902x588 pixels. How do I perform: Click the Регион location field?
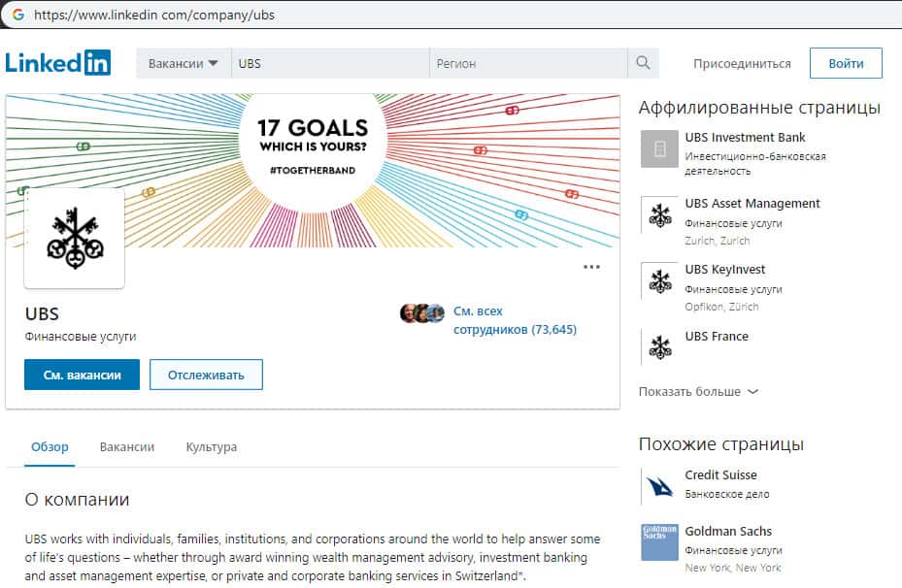pyautogui.click(x=528, y=63)
